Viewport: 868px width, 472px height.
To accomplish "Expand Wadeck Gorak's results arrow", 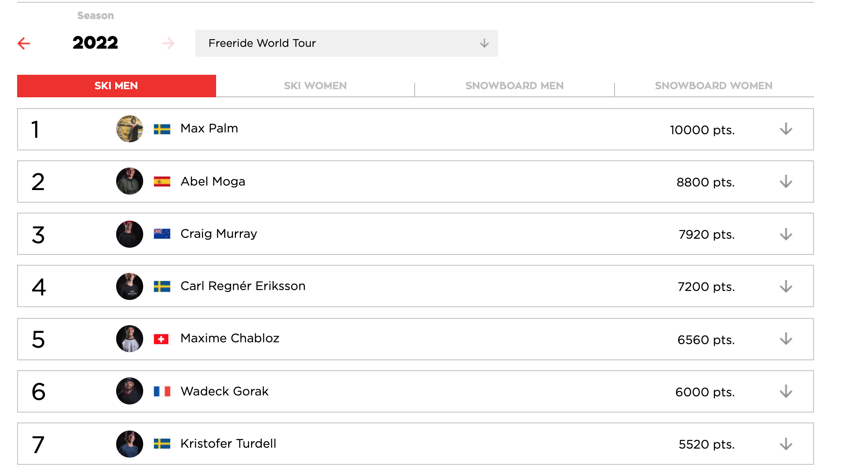I will pyautogui.click(x=786, y=391).
